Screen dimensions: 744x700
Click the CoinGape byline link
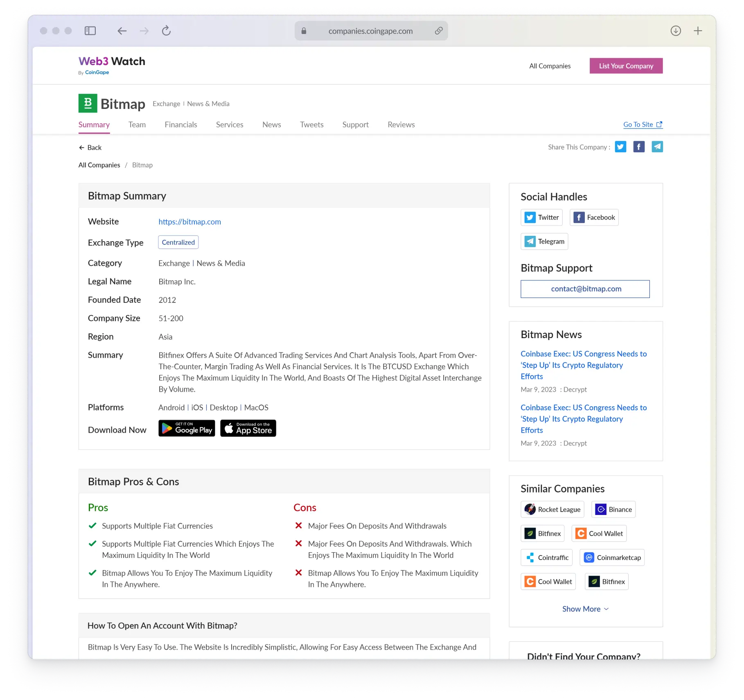(97, 72)
